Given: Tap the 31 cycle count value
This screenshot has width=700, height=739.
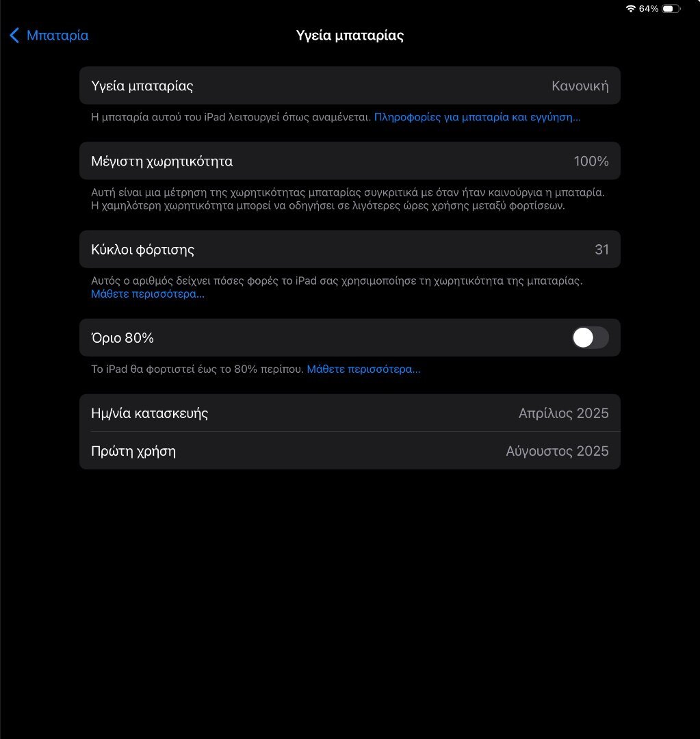Looking at the screenshot, I should [601, 249].
